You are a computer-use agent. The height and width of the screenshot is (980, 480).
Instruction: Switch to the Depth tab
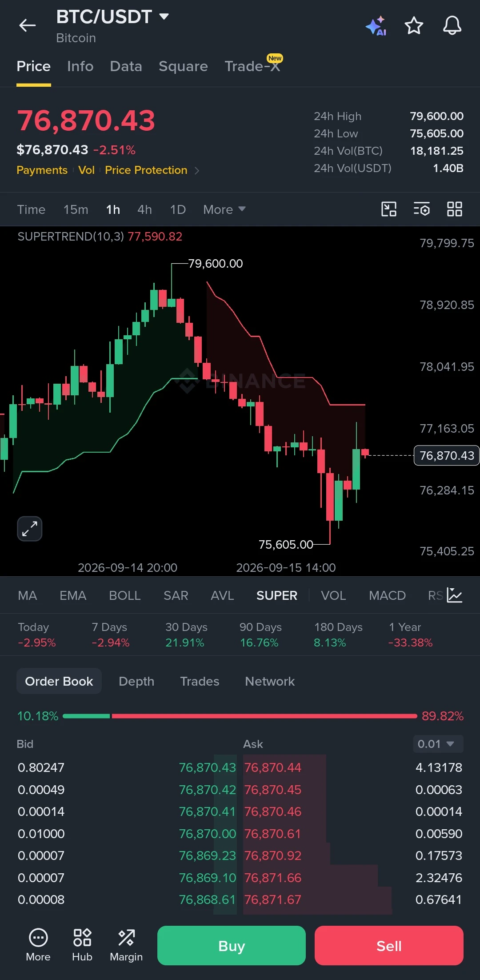[x=136, y=681]
